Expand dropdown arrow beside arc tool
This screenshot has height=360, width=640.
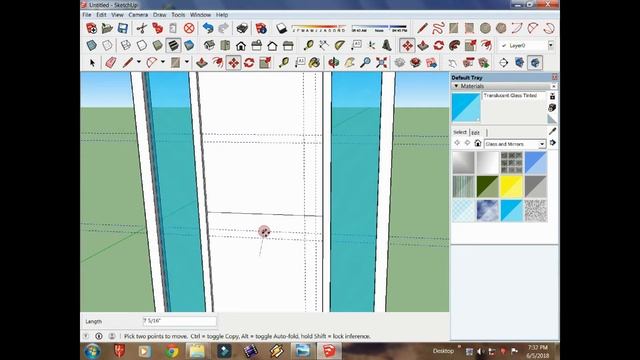click(x=163, y=62)
